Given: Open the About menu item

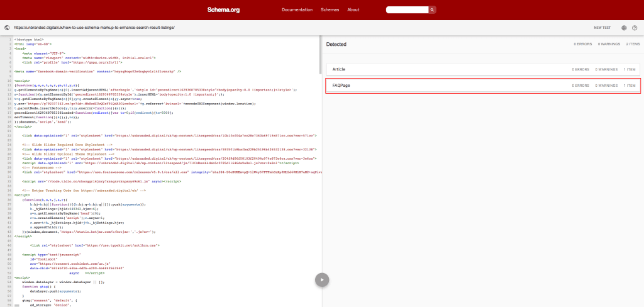Looking at the screenshot, I should 353,9.
